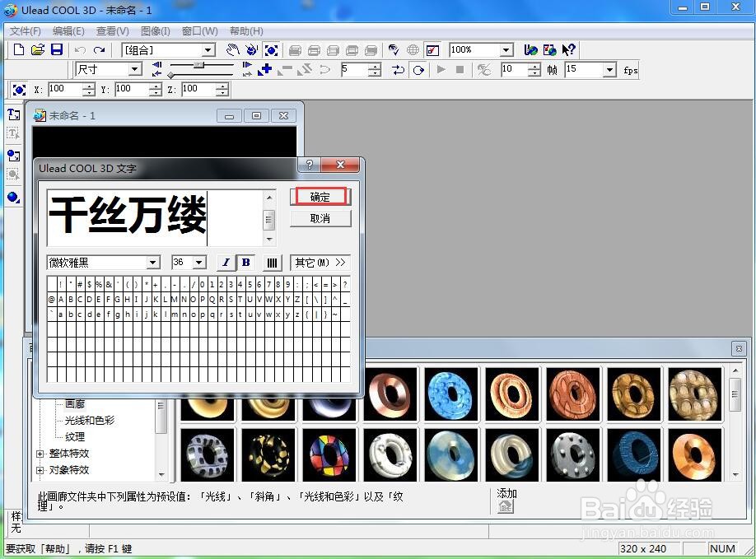Select the 画廊 tree item
The image size is (756, 559).
[x=75, y=404]
